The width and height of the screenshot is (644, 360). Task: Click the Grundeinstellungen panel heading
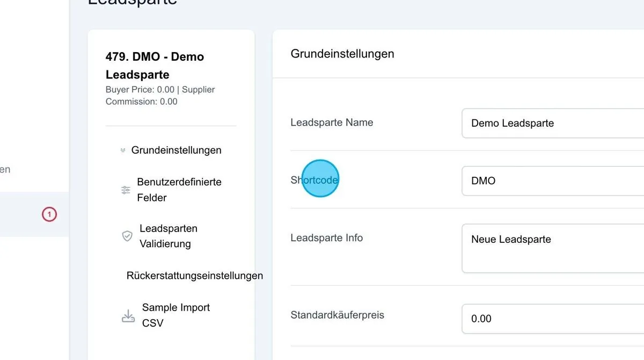[x=342, y=54]
